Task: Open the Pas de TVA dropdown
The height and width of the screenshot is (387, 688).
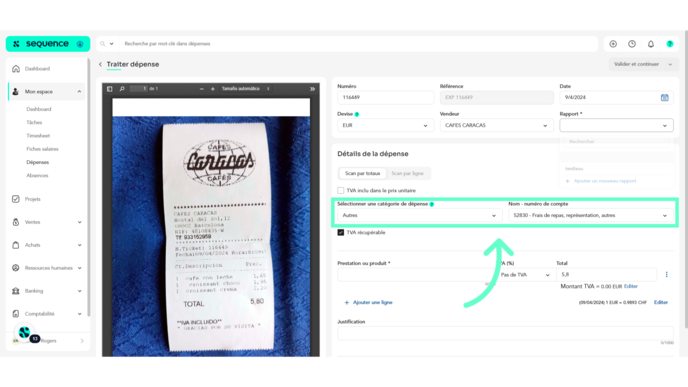Action: click(525, 275)
